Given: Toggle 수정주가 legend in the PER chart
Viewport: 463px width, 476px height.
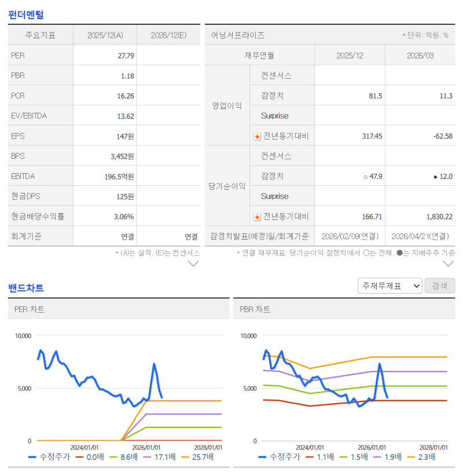Looking at the screenshot, I should tap(49, 457).
